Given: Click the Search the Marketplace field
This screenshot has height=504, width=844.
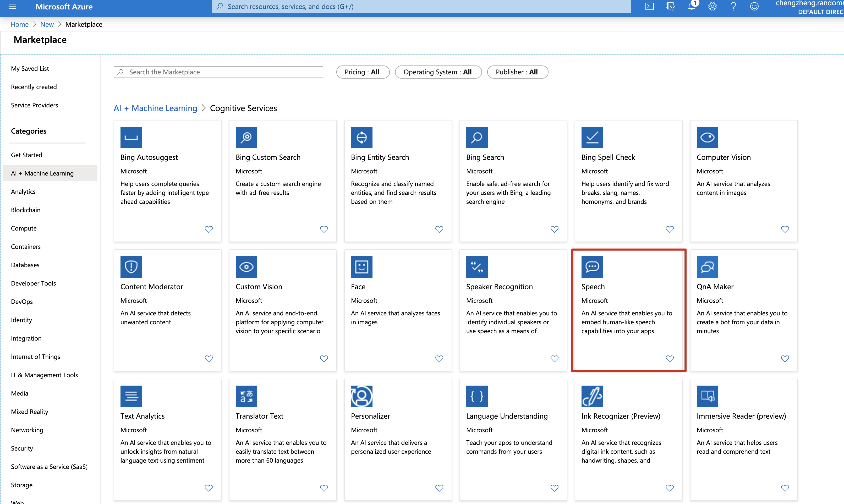Looking at the screenshot, I should (218, 72).
